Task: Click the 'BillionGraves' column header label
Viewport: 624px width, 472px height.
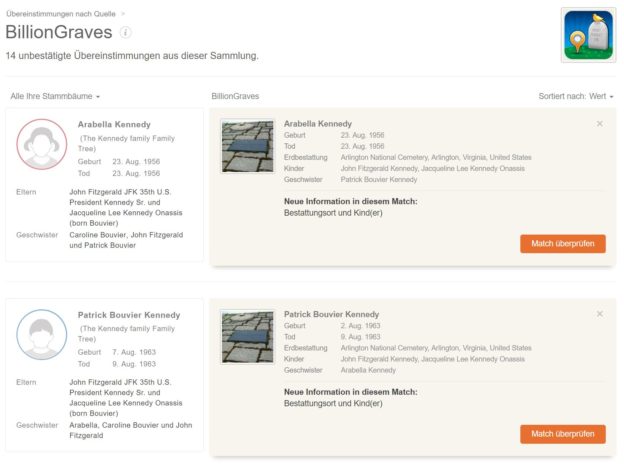Action: click(x=235, y=96)
